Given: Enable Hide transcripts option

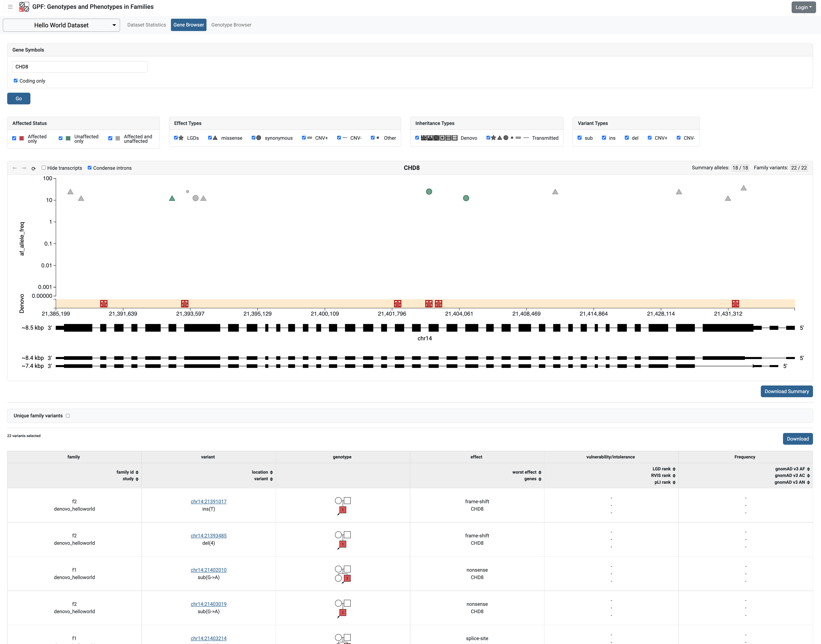Looking at the screenshot, I should [43, 168].
